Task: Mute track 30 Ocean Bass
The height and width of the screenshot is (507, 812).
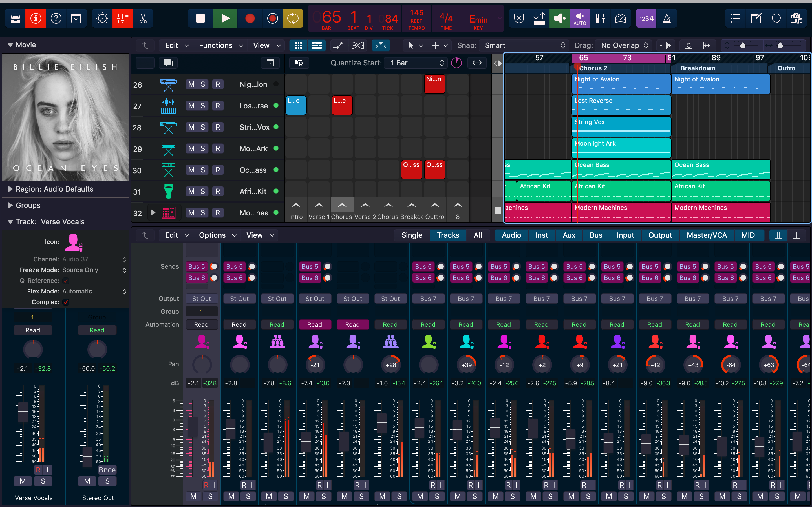Action: [x=191, y=170]
